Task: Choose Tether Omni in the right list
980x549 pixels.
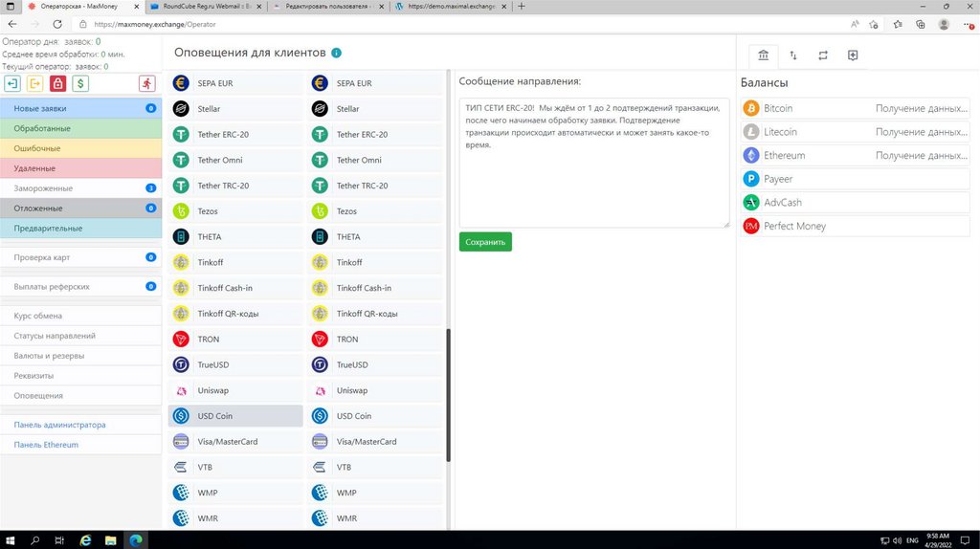Action: [x=374, y=160]
